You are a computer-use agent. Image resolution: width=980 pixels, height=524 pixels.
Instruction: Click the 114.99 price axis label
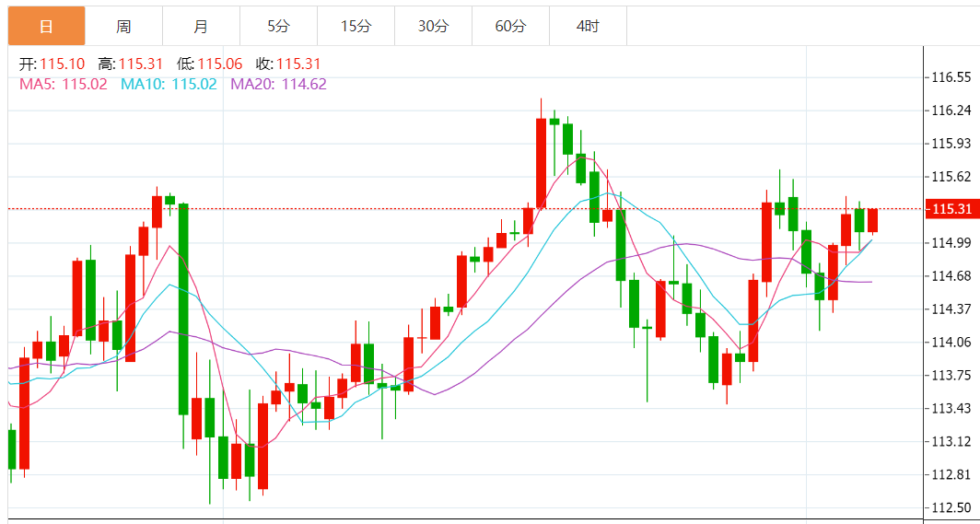(x=951, y=243)
